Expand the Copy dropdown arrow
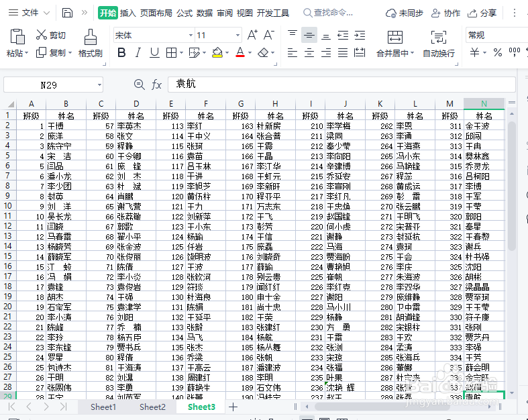The image size is (528, 420). [70, 53]
